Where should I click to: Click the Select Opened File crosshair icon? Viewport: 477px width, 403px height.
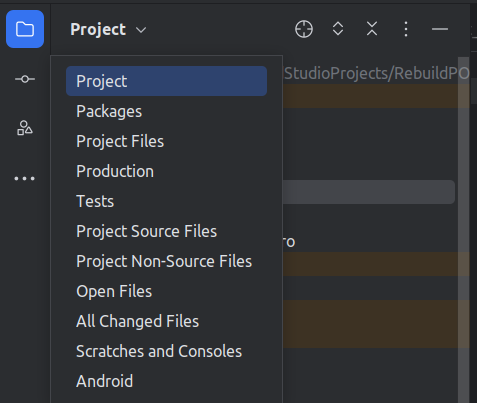[x=304, y=29]
